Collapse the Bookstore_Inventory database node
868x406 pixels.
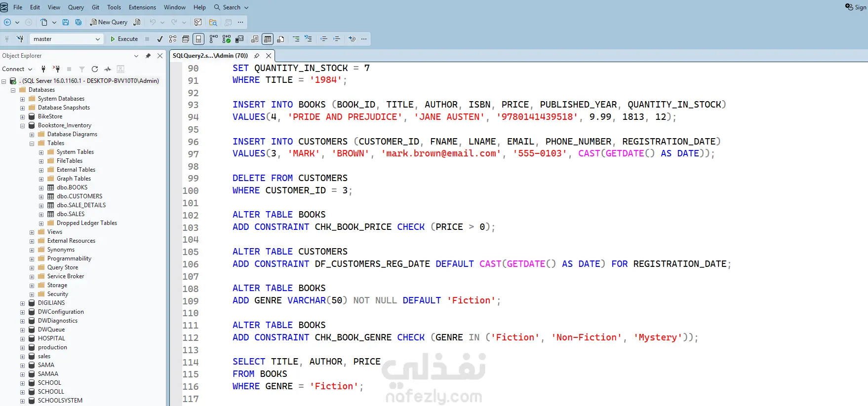[23, 126]
